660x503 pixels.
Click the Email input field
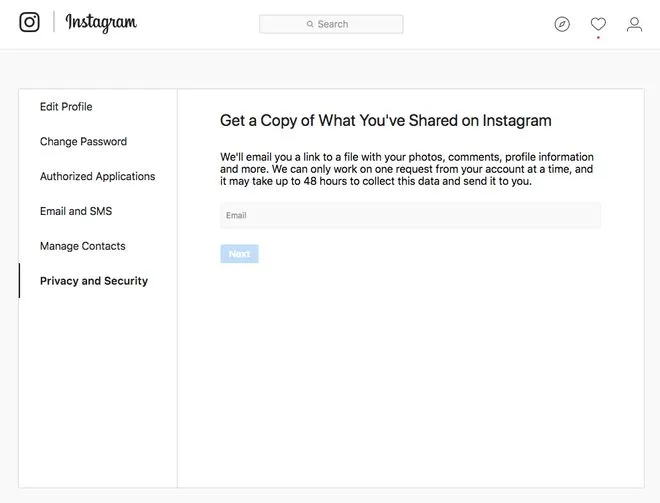pyautogui.click(x=410, y=215)
